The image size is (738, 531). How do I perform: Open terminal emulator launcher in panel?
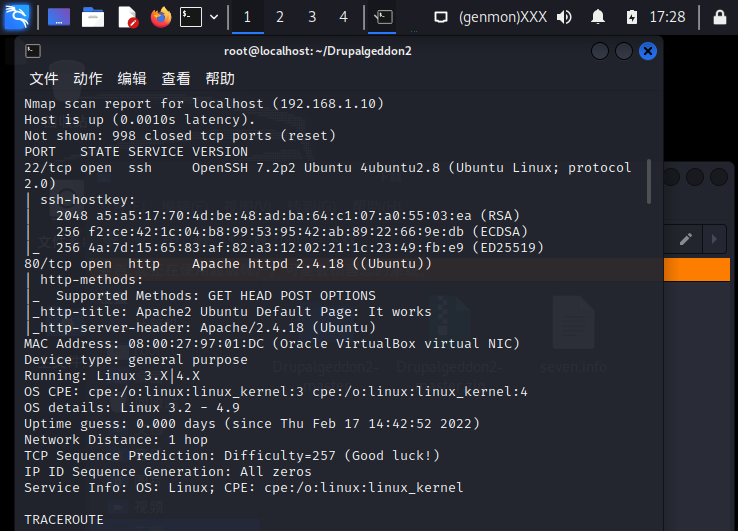coord(191,17)
